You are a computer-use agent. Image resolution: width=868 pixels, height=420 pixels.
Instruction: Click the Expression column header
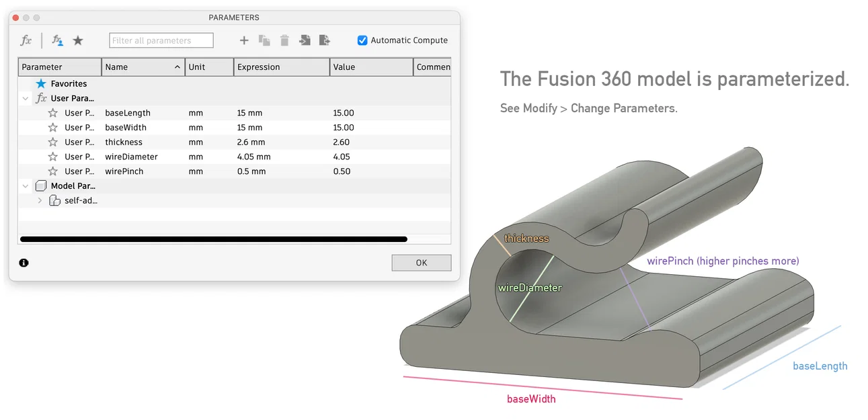pos(282,67)
